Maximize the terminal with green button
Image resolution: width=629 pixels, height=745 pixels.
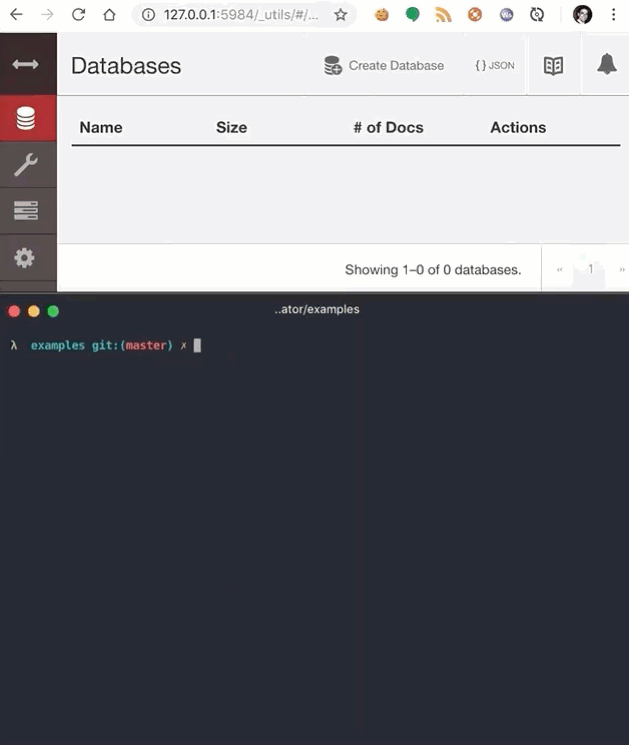[53, 311]
